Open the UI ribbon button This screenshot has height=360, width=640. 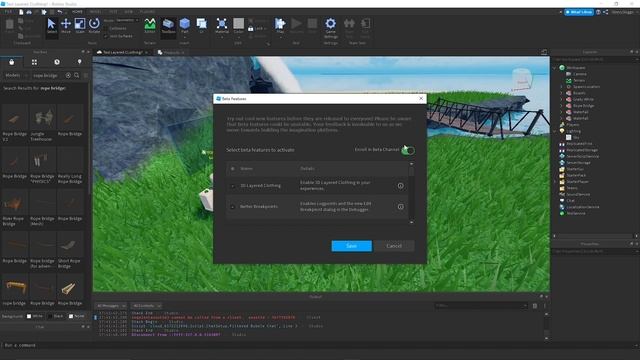point(201,25)
